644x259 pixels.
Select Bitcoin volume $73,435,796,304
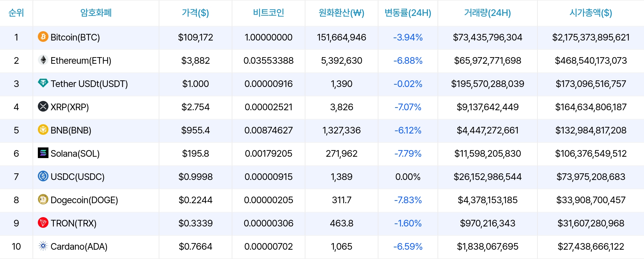488,37
